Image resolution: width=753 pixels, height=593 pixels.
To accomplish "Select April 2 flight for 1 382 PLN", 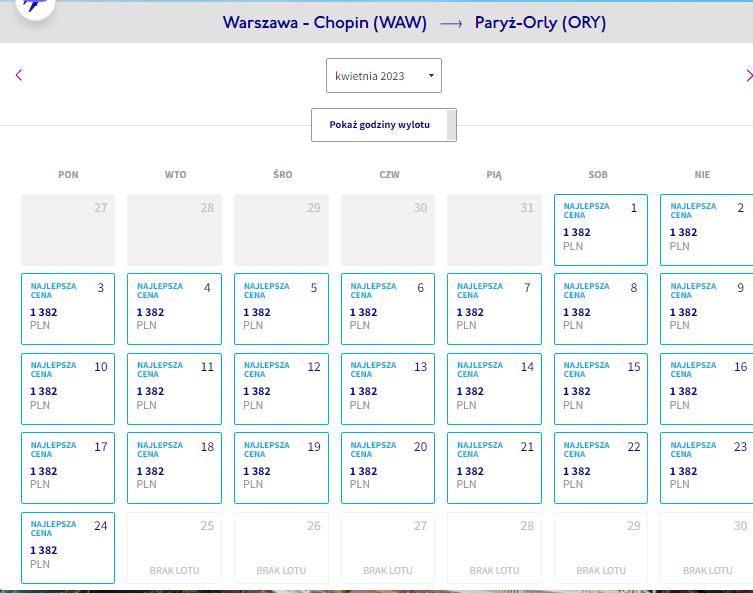I will pyautogui.click(x=706, y=230).
